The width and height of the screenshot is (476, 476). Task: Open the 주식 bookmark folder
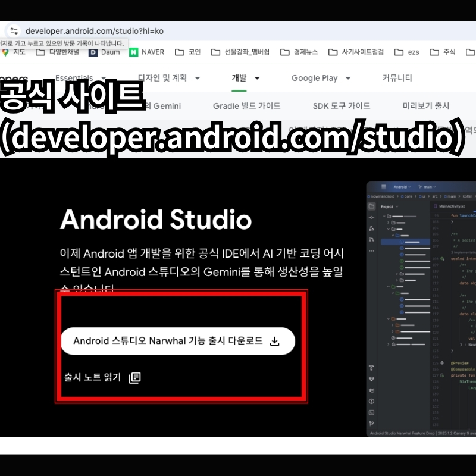pos(442,52)
